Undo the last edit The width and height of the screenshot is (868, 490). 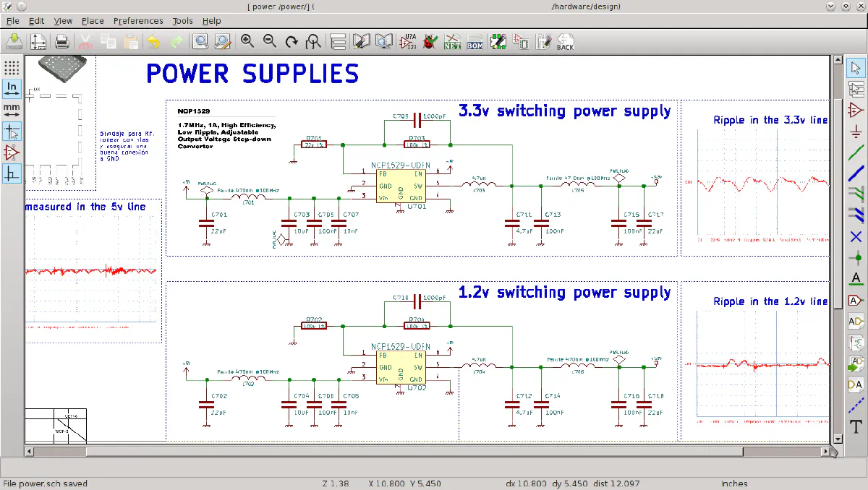click(153, 41)
